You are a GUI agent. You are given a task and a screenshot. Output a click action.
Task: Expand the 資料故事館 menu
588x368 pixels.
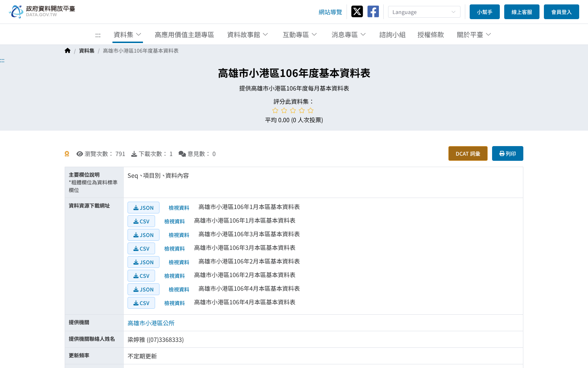pos(248,35)
